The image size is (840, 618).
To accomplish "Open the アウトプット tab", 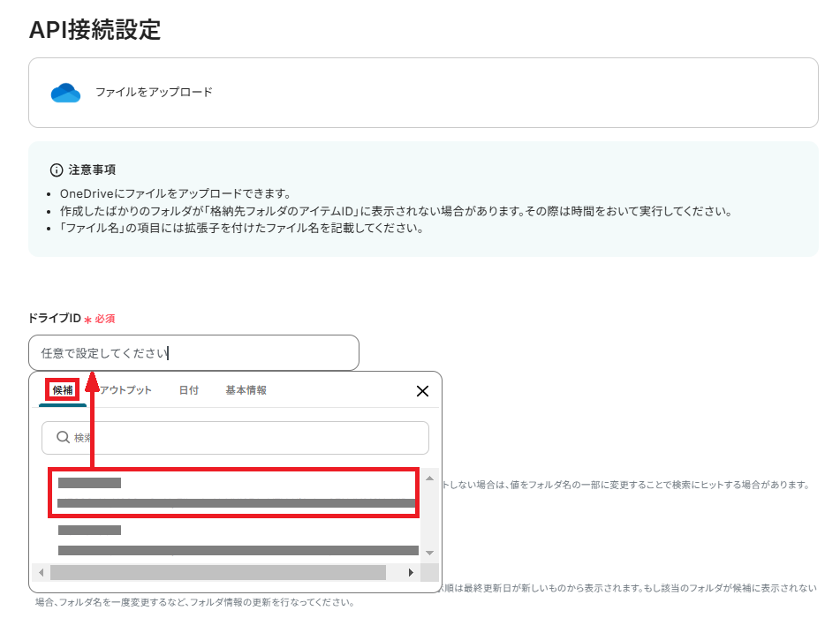I will (125, 390).
